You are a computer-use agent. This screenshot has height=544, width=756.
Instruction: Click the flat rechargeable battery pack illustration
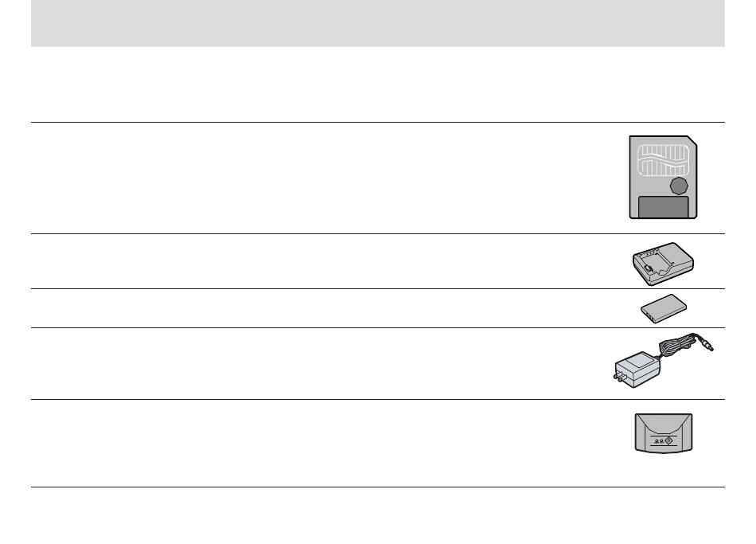pos(664,308)
